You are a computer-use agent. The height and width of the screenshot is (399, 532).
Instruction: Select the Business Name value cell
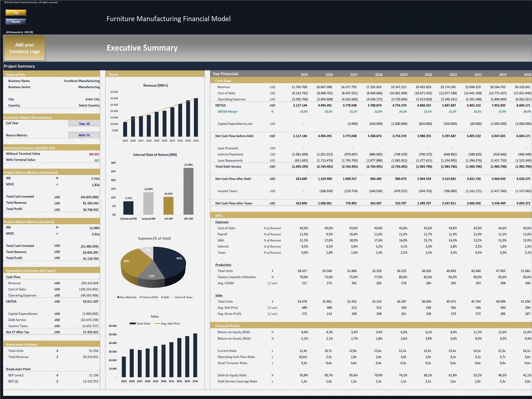tap(82, 81)
